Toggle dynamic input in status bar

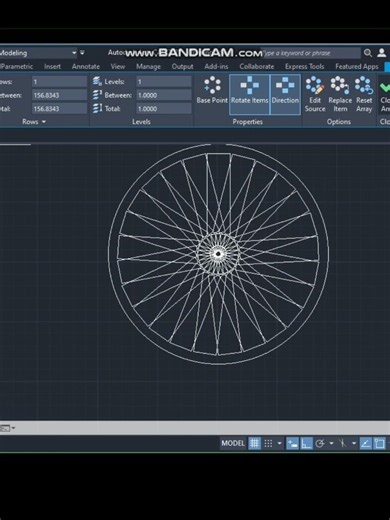(292, 443)
